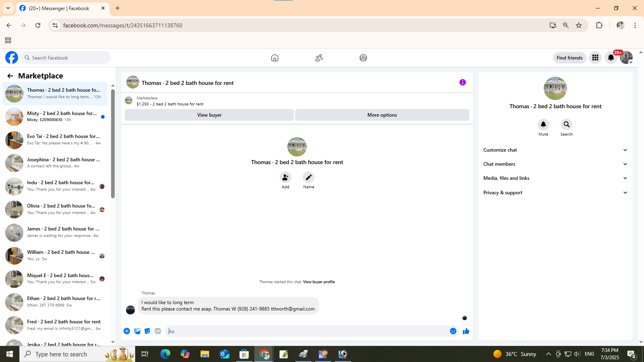Image resolution: width=644 pixels, height=362 pixels.
Task: Open Ethan conversation
Action: (x=55, y=302)
